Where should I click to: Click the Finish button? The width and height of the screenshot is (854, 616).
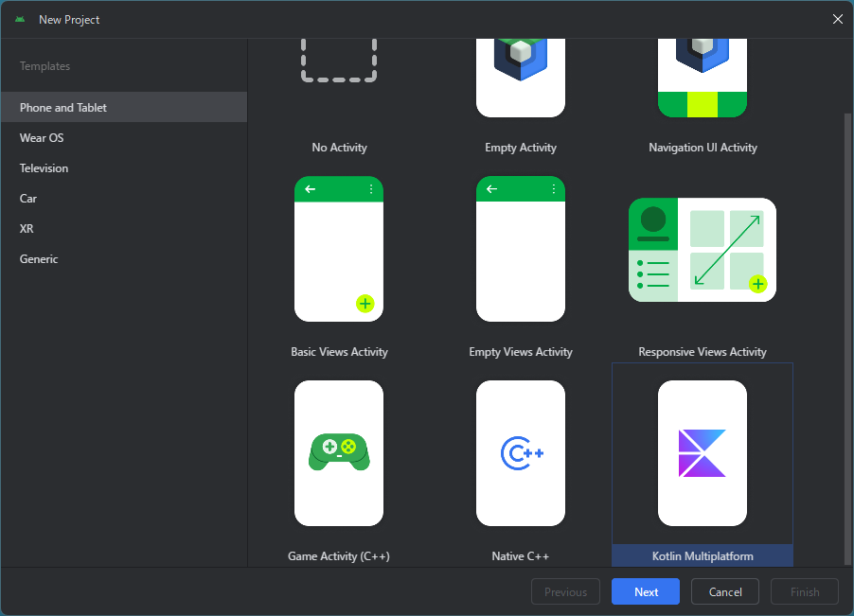805,591
